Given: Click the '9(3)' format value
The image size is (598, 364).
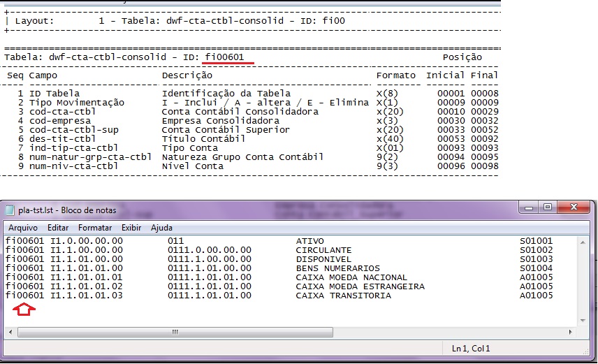Looking at the screenshot, I should pyautogui.click(x=388, y=166).
